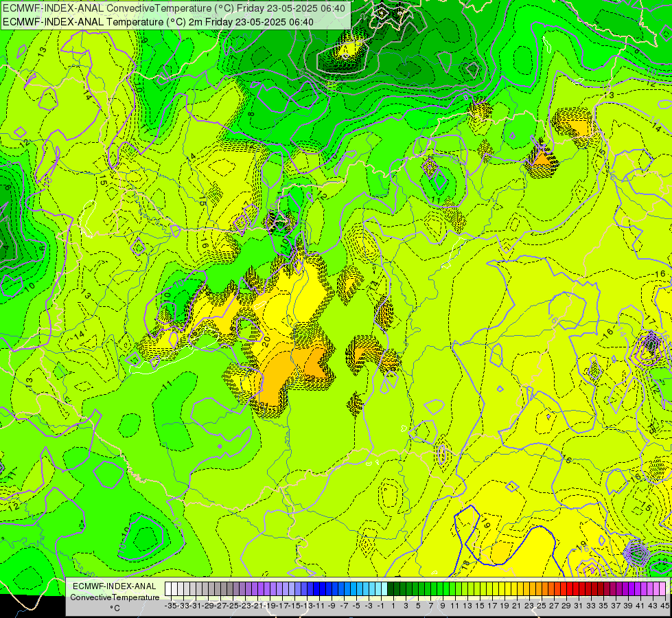Click the -1 tick value in legend

coord(381,606)
